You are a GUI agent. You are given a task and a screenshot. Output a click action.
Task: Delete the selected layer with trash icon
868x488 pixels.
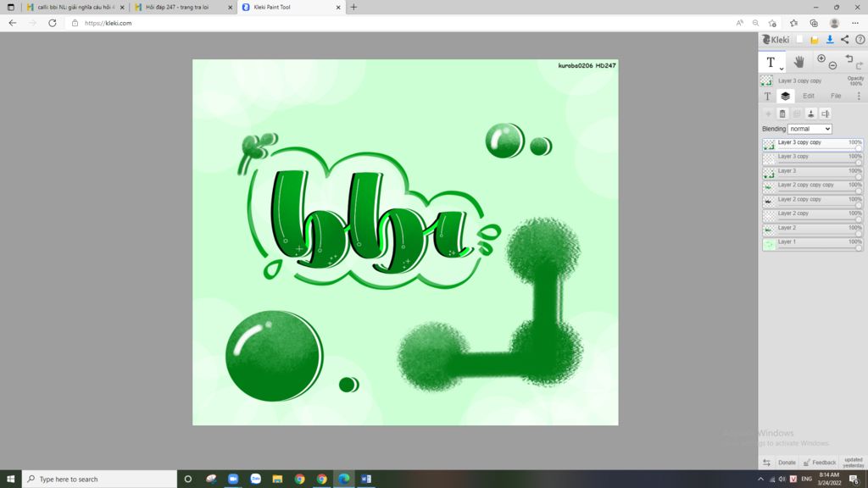point(782,114)
